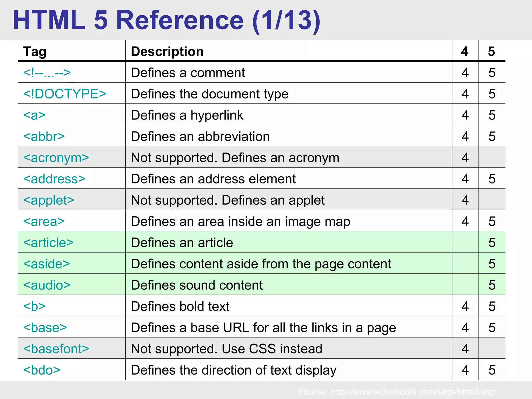
Task: Click the '5' cell in the <bdo> row
Action: pyautogui.click(x=492, y=370)
